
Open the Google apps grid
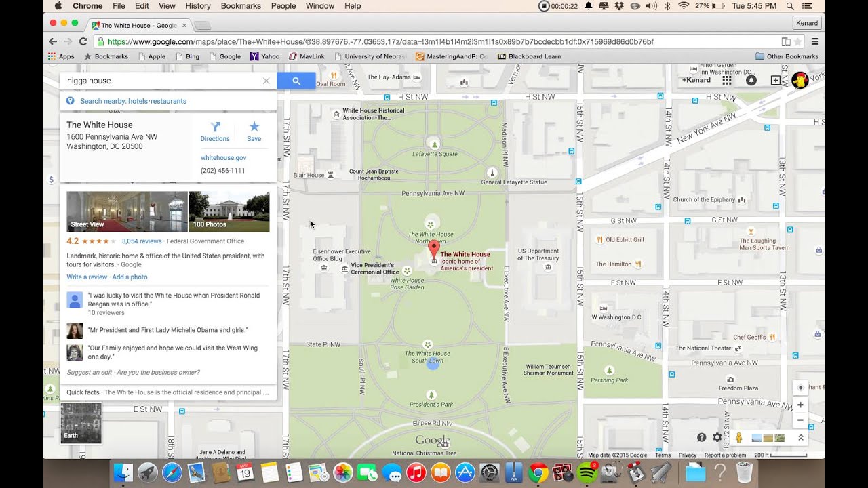coord(727,80)
